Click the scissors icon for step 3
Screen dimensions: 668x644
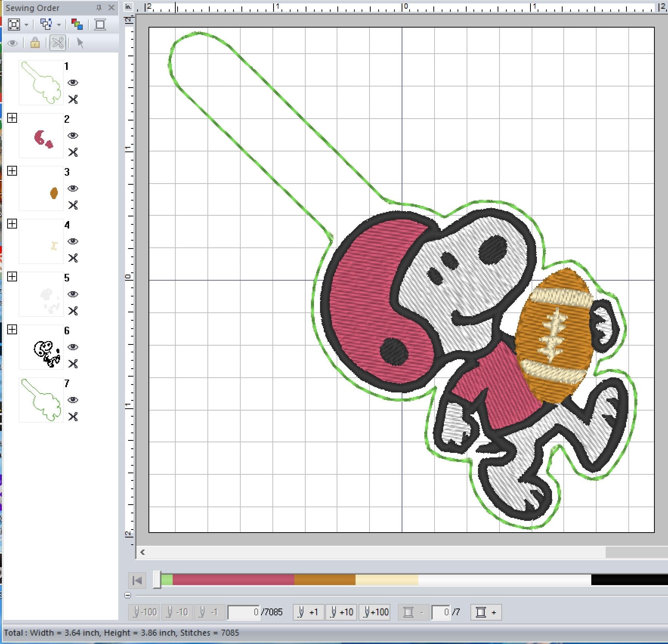(73, 205)
